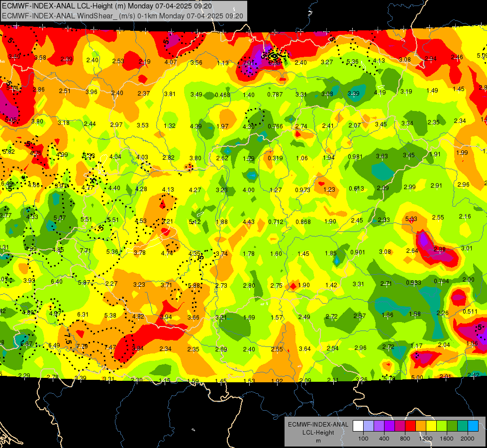Click the legend tick label 2000
This screenshot has height=448, width=487.
click(468, 439)
